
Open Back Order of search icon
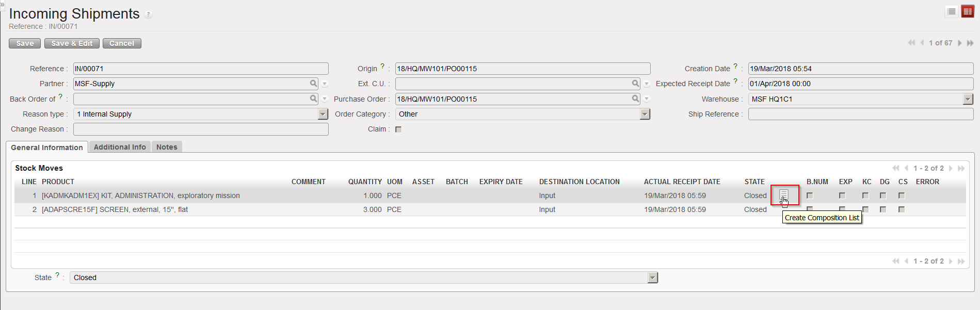point(313,99)
